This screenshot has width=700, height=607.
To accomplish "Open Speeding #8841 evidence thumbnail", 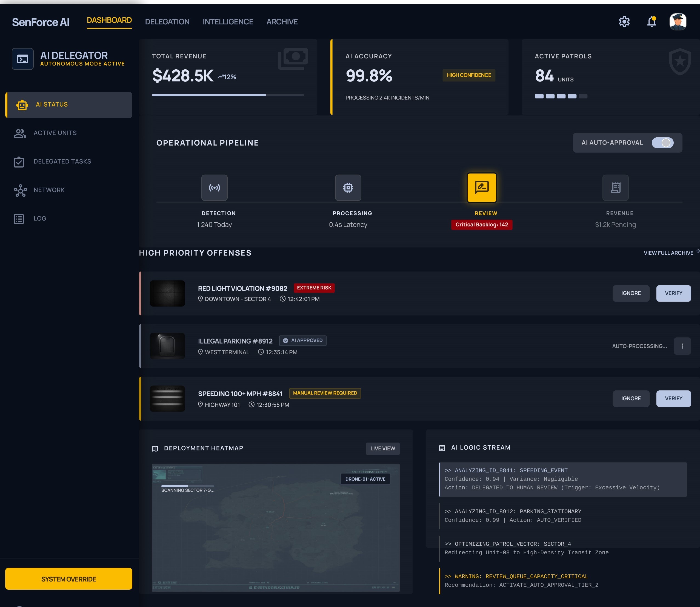I will tap(167, 399).
